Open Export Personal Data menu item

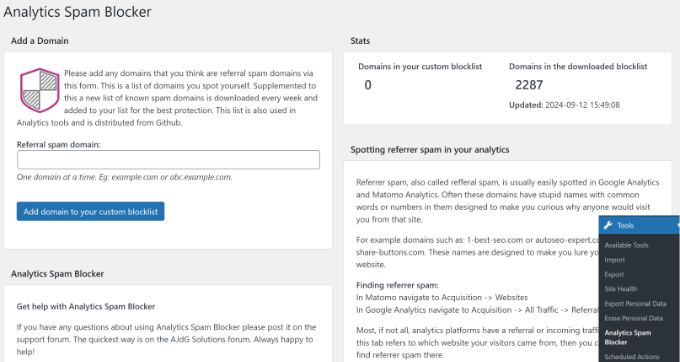(635, 303)
